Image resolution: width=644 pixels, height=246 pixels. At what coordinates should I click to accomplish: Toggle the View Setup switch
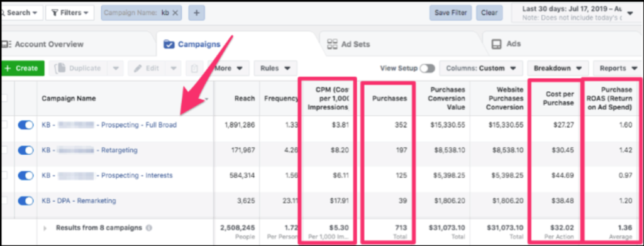point(427,68)
